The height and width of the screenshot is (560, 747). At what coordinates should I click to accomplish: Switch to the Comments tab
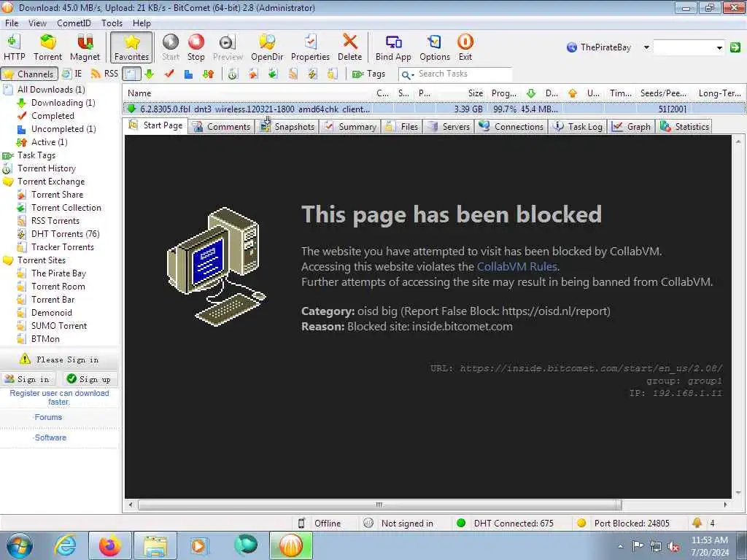(x=222, y=127)
